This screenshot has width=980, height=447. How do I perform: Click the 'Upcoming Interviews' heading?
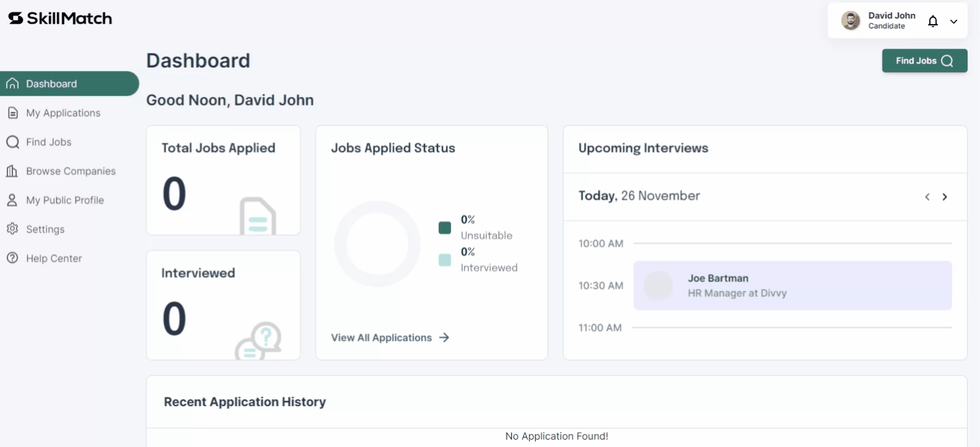click(643, 148)
